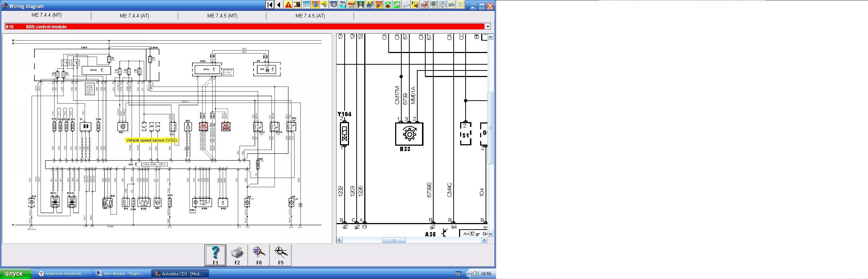Print the diagram with the F2 printer button

click(237, 255)
